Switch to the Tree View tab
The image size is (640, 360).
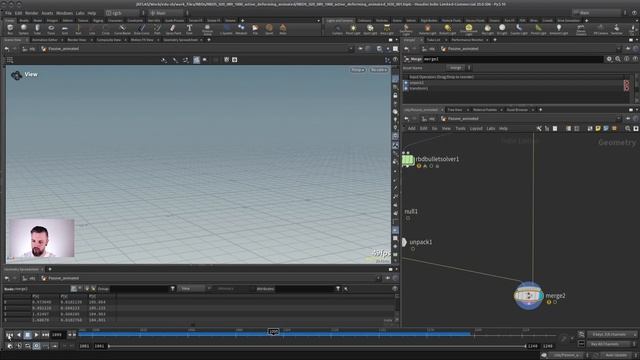(455, 110)
